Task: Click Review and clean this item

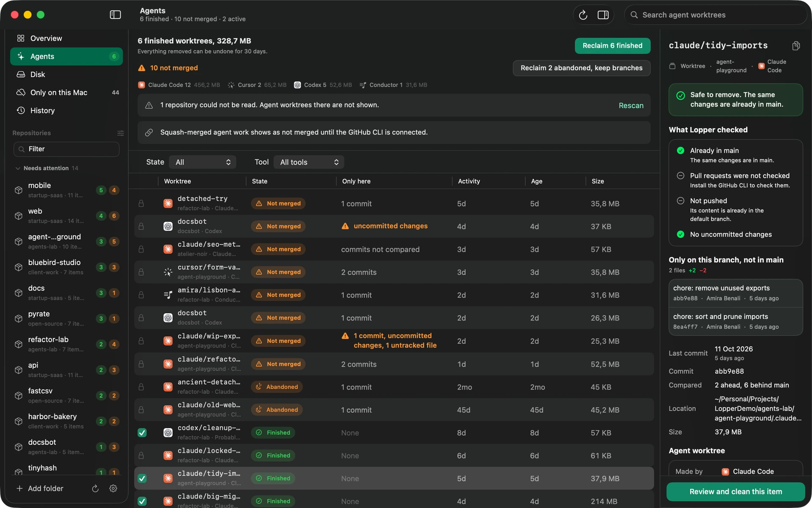Action: point(735,491)
